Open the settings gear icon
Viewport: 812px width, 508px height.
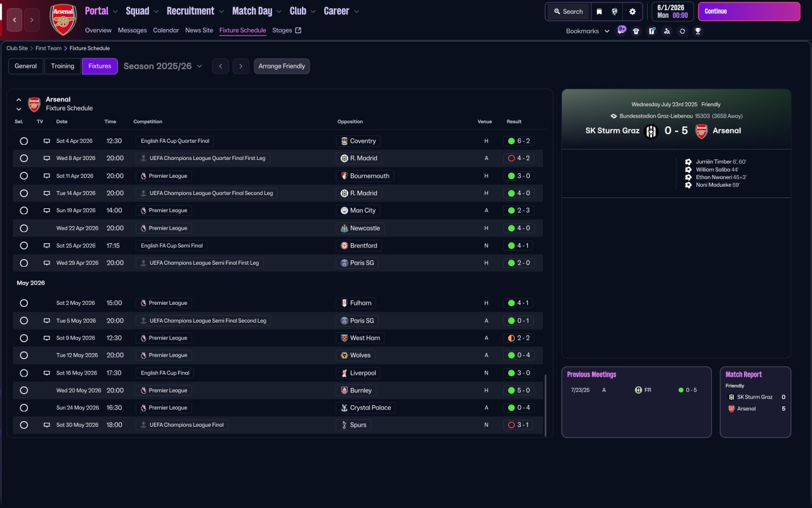tap(632, 11)
